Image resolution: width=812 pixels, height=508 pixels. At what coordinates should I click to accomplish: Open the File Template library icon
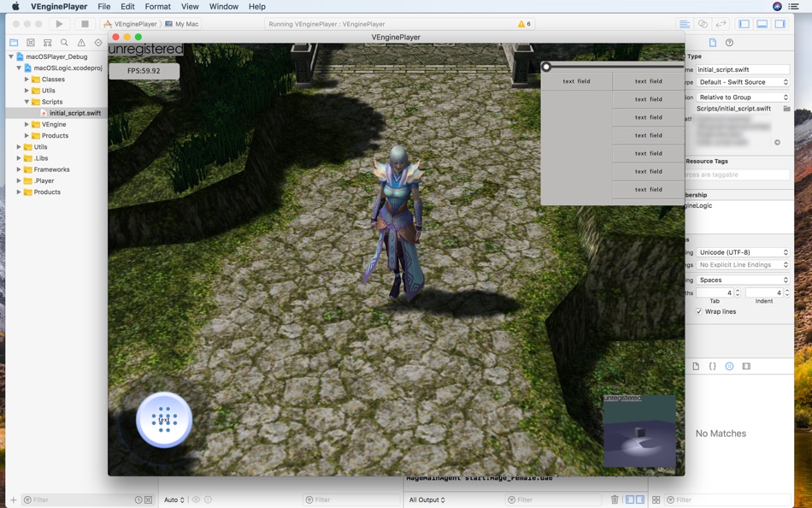point(696,366)
